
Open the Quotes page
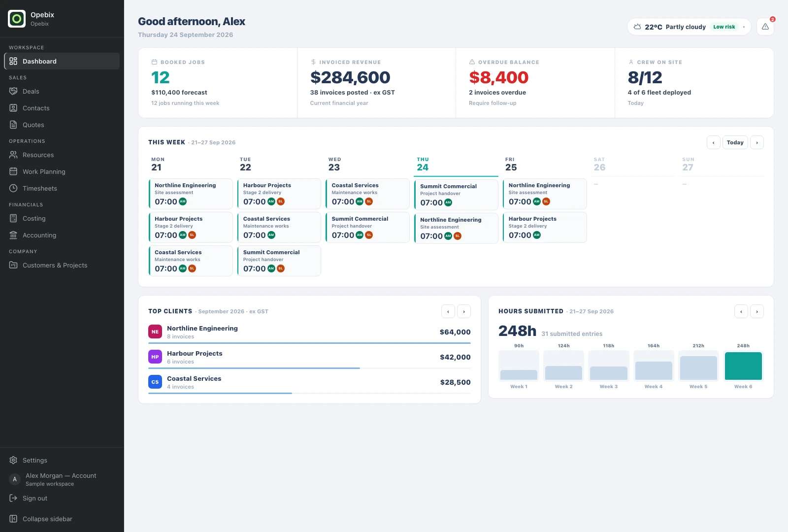tap(62, 125)
